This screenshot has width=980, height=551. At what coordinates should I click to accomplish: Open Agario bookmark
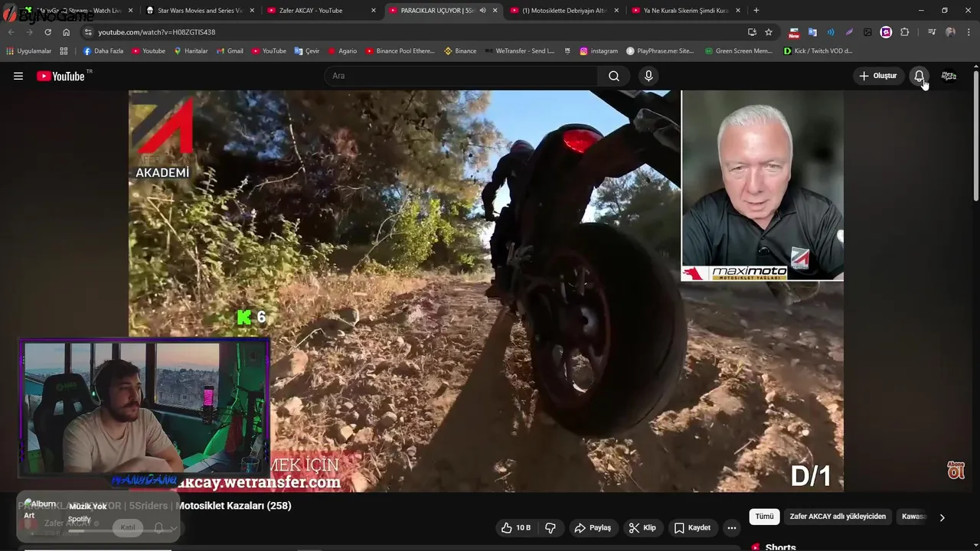(x=342, y=51)
